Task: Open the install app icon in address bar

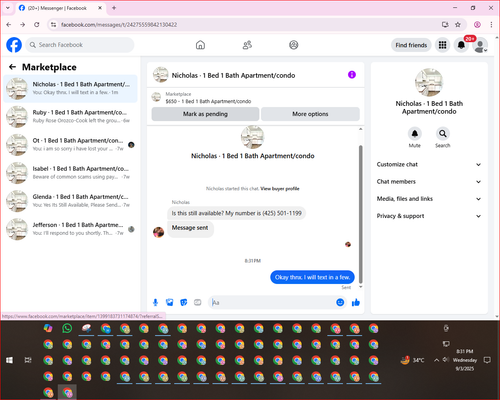Action: click(445, 24)
